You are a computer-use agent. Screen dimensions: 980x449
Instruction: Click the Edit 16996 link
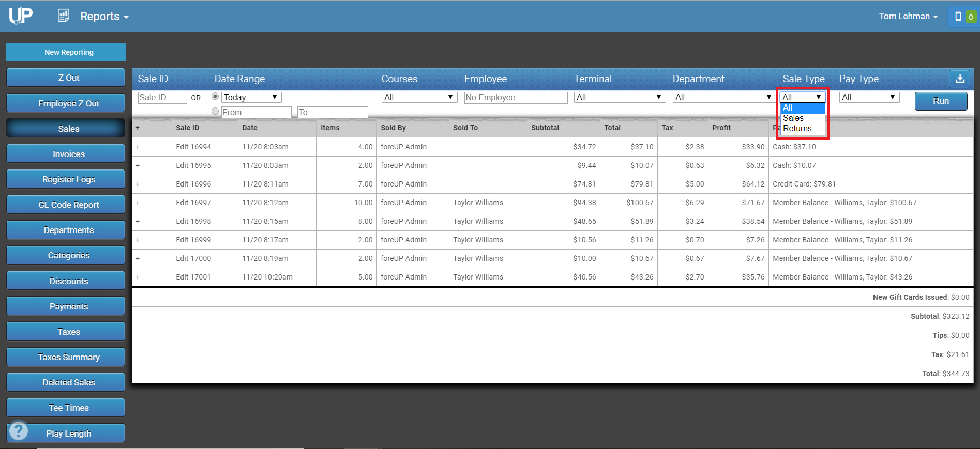[193, 184]
